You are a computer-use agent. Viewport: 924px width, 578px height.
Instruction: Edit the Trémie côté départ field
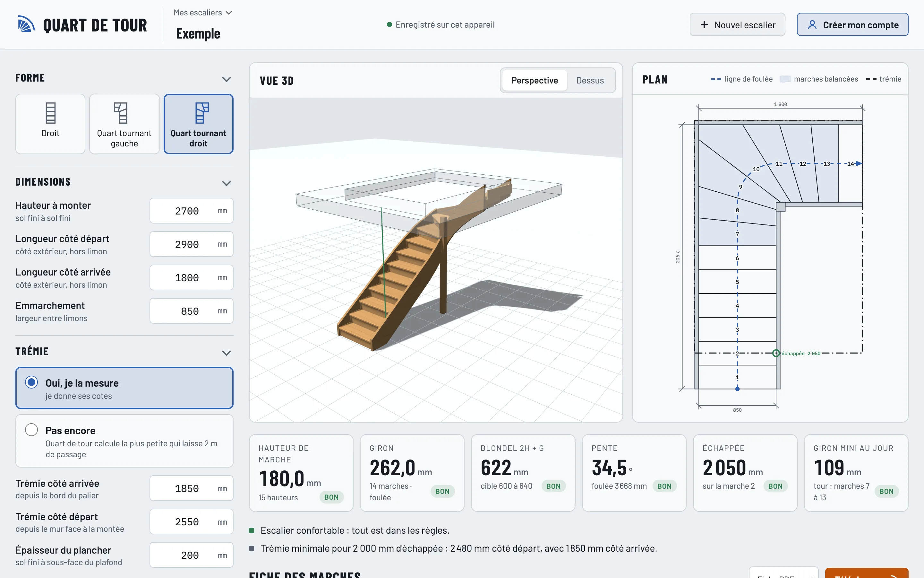(191, 522)
